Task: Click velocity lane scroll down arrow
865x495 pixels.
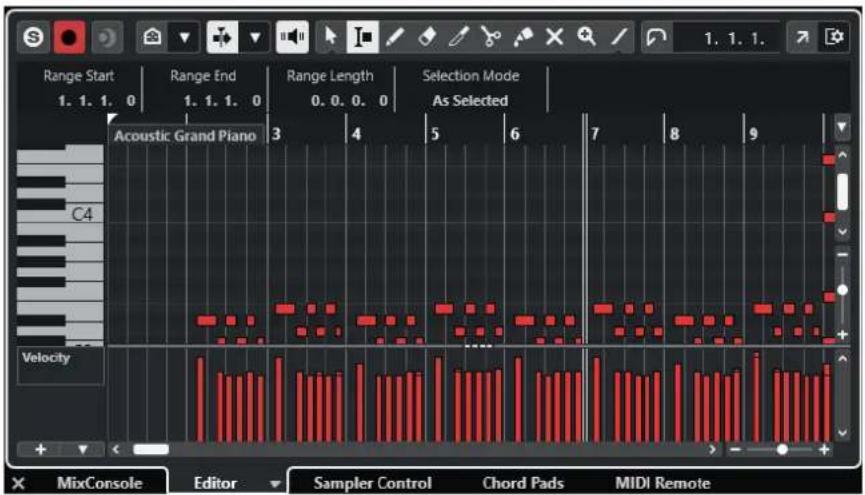Action: coord(842,433)
